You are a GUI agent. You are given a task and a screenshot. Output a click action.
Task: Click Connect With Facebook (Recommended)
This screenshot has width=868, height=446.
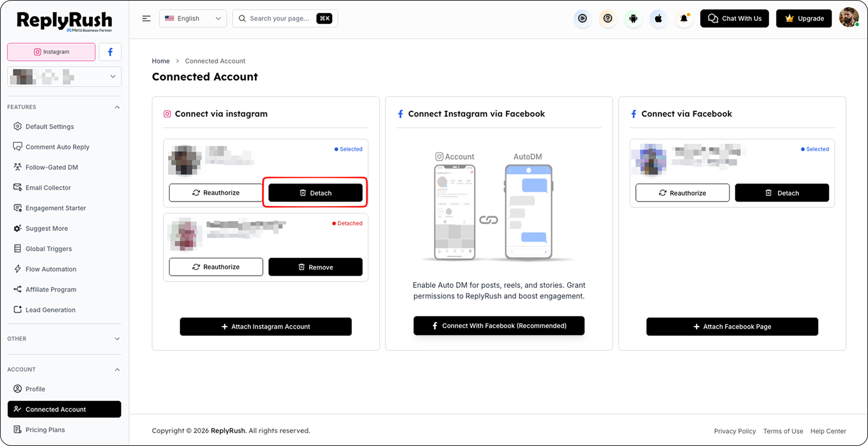click(499, 326)
